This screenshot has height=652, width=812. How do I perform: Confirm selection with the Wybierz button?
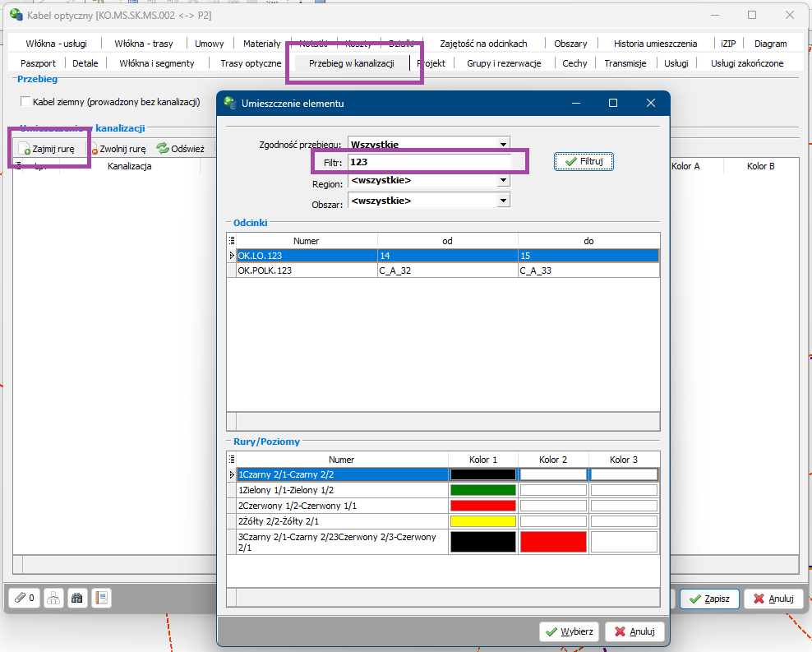click(568, 631)
